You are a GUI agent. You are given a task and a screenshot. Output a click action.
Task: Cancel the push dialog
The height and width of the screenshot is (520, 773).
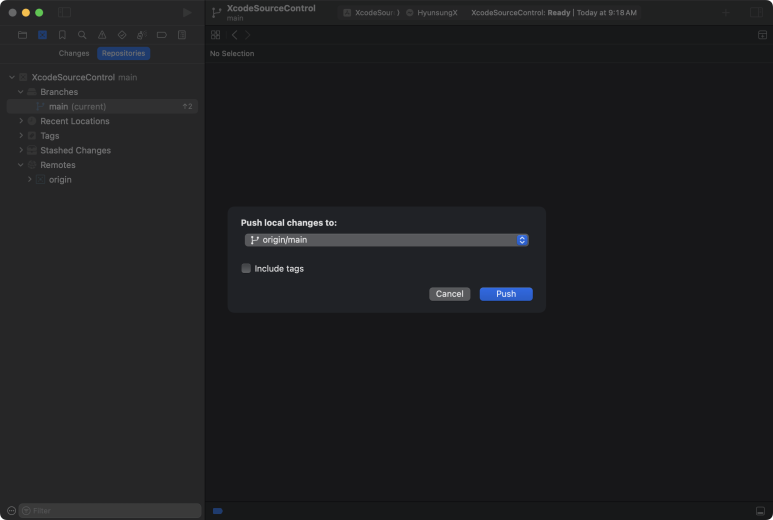tap(450, 294)
